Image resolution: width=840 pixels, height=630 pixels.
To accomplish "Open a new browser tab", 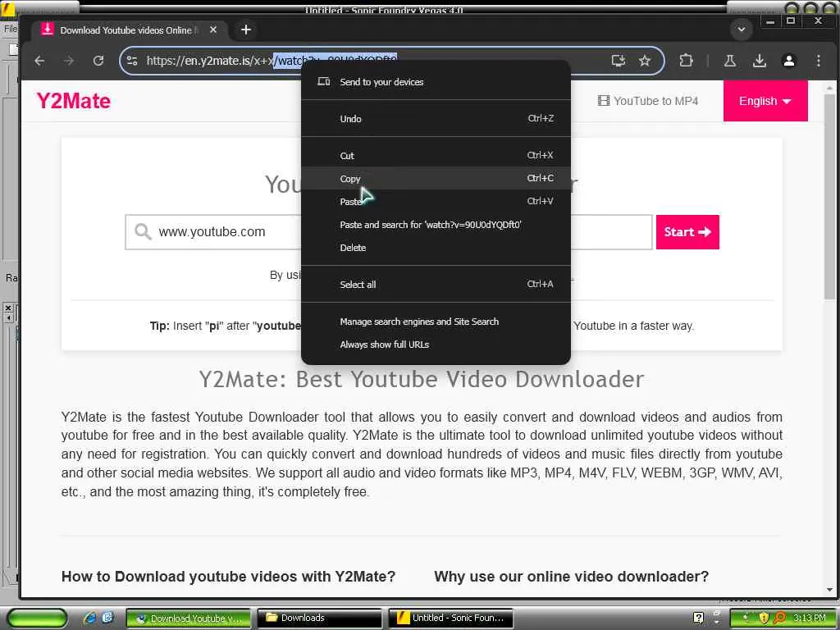I will [x=246, y=30].
